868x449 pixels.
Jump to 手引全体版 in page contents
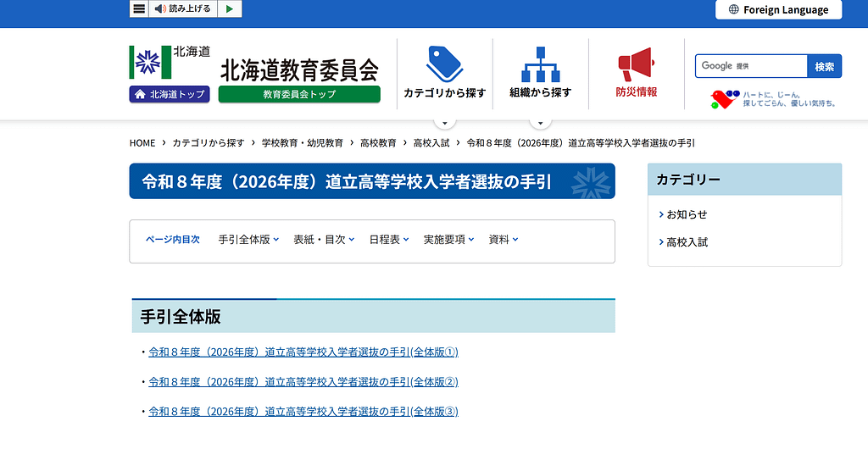click(248, 240)
